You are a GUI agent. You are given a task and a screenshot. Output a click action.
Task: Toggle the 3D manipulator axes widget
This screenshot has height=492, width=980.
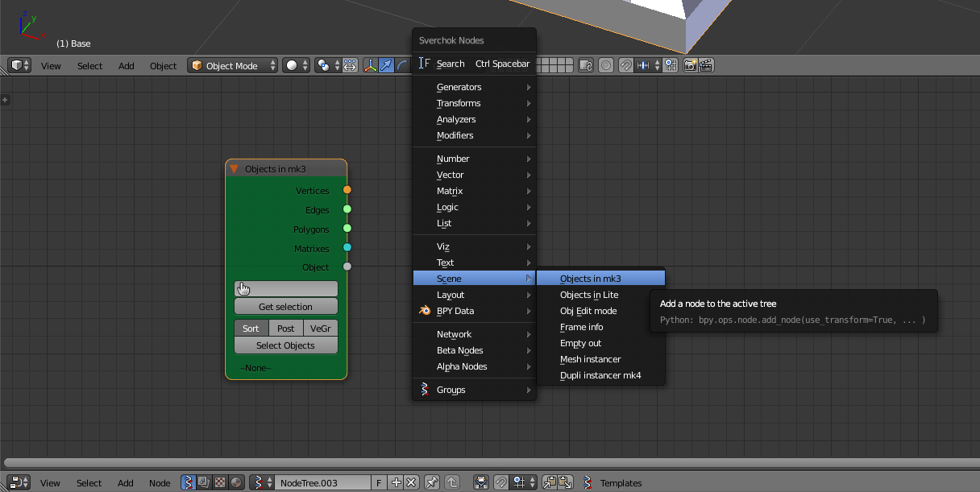371,65
